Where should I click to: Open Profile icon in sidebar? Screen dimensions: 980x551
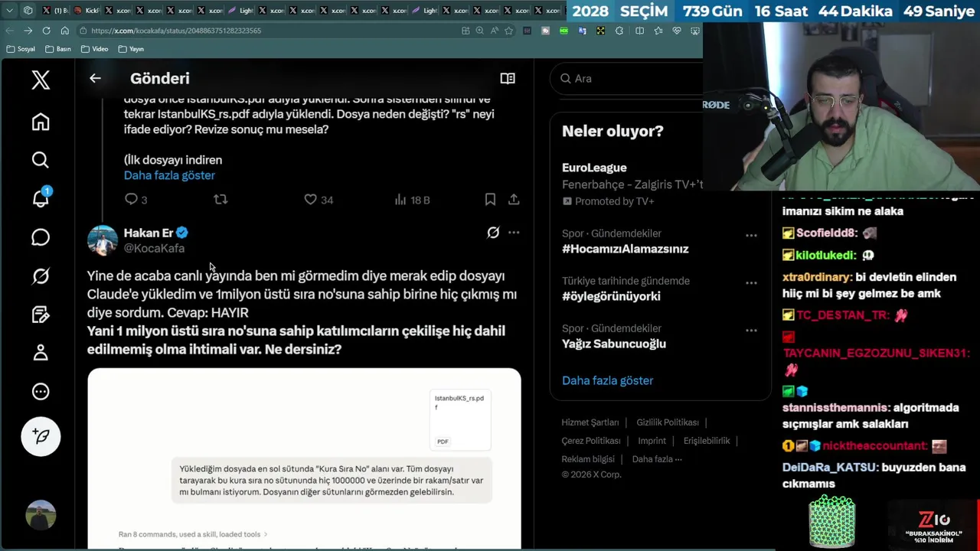(41, 353)
